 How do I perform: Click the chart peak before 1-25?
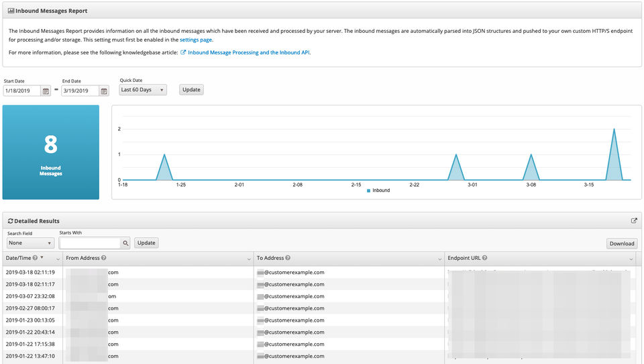pos(164,155)
